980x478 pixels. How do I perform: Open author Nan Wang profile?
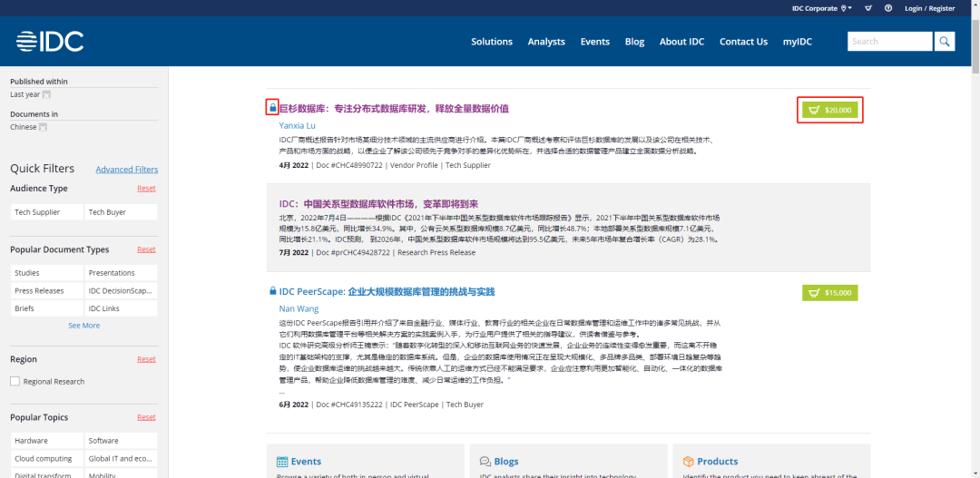299,308
